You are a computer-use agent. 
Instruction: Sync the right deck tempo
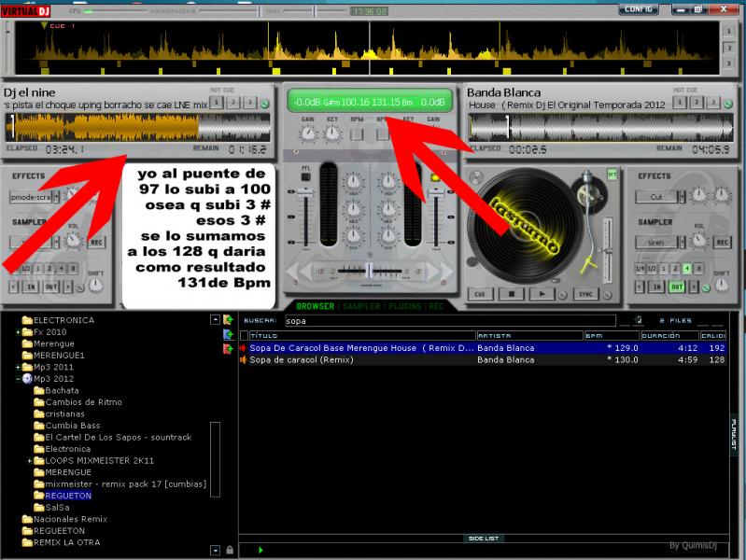(x=585, y=294)
